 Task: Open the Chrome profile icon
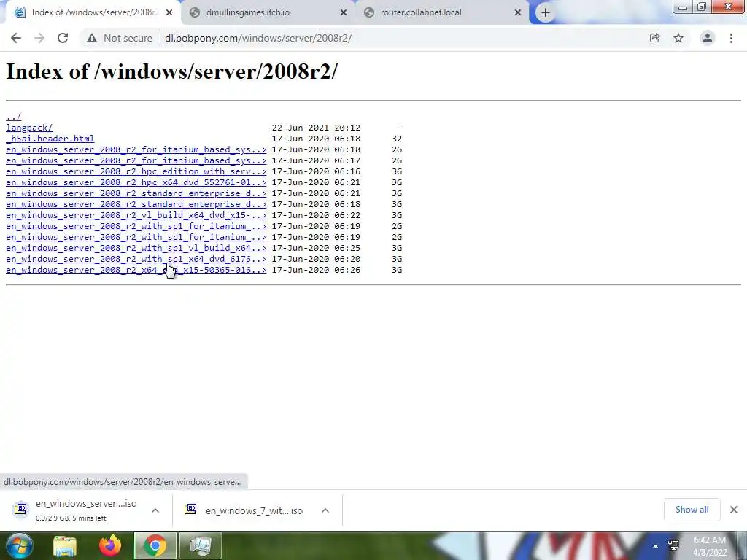pyautogui.click(x=708, y=38)
